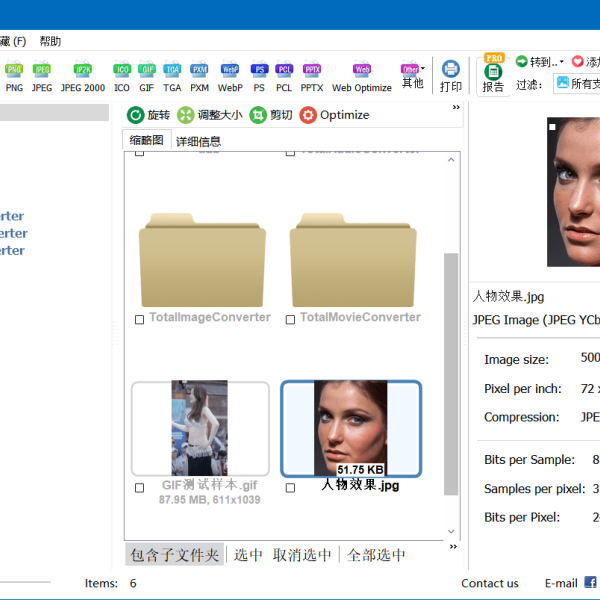
Task: Open the Facebook icon
Action: tap(590, 582)
